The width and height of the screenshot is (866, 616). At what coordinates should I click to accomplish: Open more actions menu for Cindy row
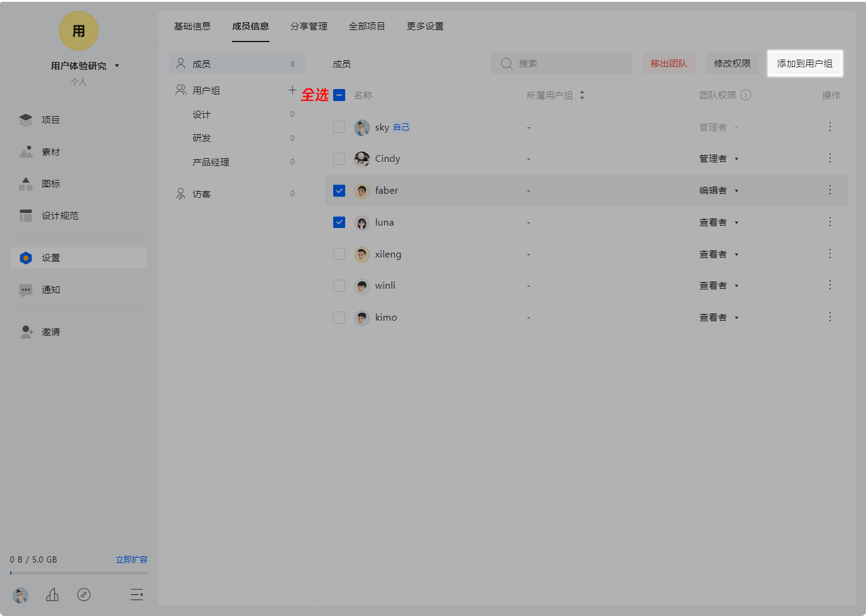830,158
